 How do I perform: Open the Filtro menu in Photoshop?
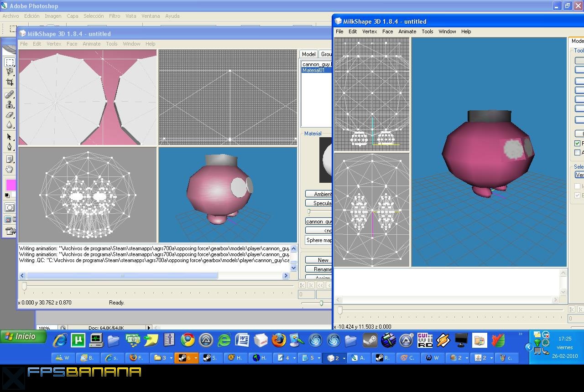(115, 16)
